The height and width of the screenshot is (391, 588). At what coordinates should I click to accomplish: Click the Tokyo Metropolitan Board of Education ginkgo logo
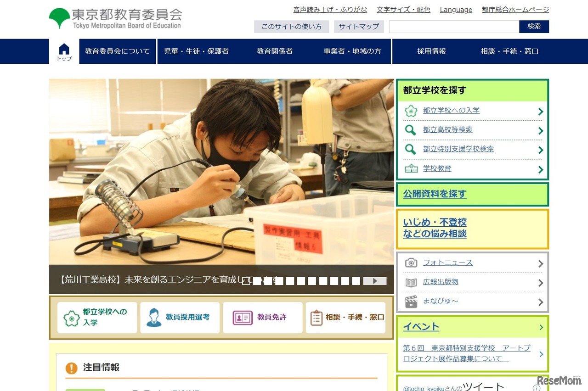click(x=60, y=18)
